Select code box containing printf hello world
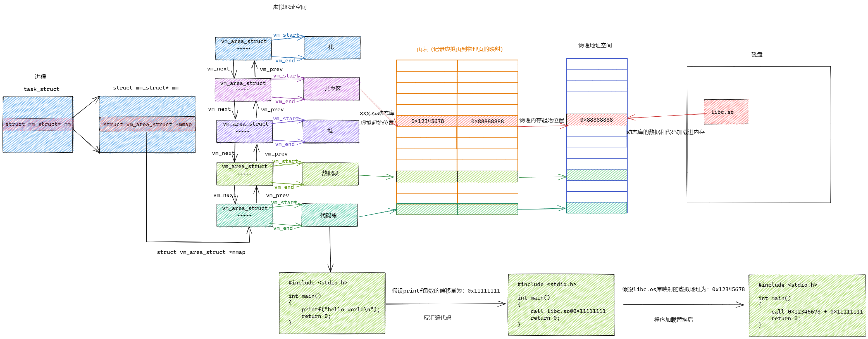The width and height of the screenshot is (868, 339). click(x=332, y=303)
